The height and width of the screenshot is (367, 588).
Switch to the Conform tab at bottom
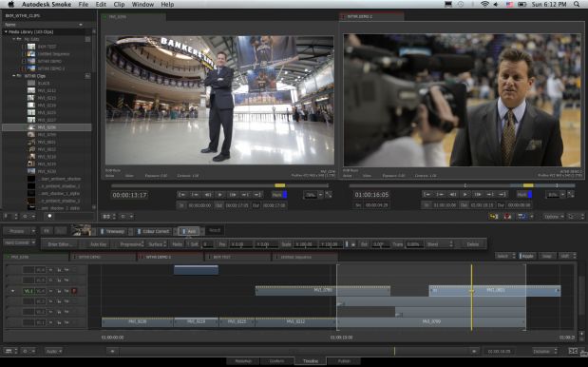click(x=277, y=361)
